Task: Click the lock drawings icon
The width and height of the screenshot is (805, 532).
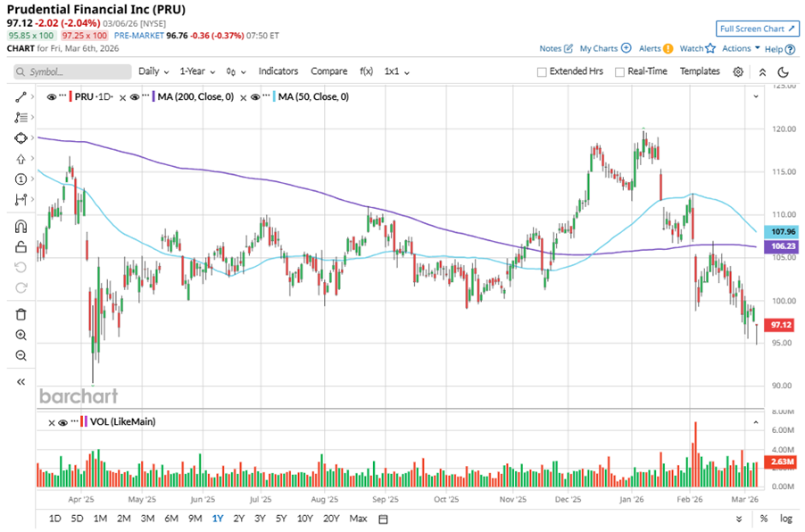Action: [20, 247]
